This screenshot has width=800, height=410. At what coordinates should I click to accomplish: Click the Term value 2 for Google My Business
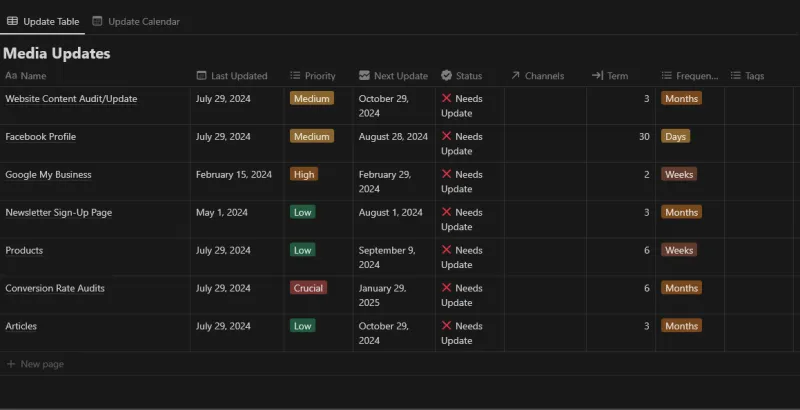point(646,174)
